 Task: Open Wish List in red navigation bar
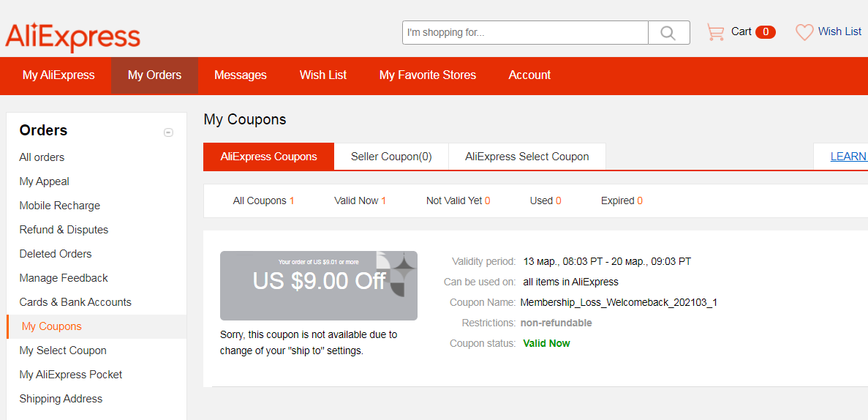(x=323, y=75)
